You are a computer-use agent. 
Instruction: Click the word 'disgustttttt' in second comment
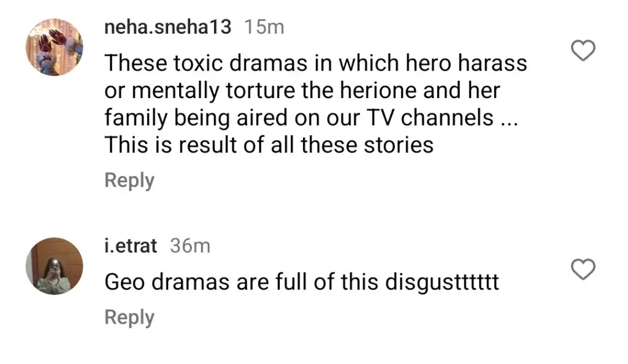[442, 282]
